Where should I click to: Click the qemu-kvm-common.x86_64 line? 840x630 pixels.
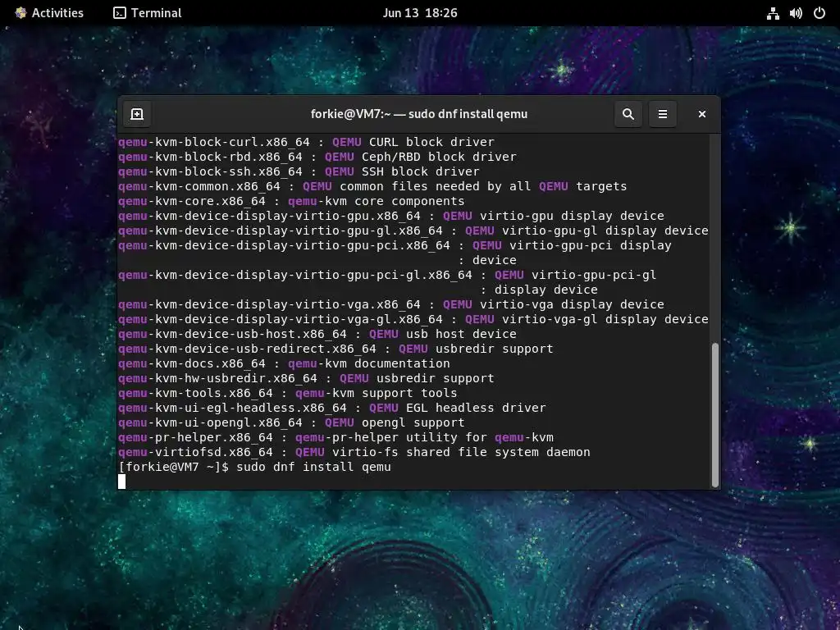pyautogui.click(x=372, y=186)
